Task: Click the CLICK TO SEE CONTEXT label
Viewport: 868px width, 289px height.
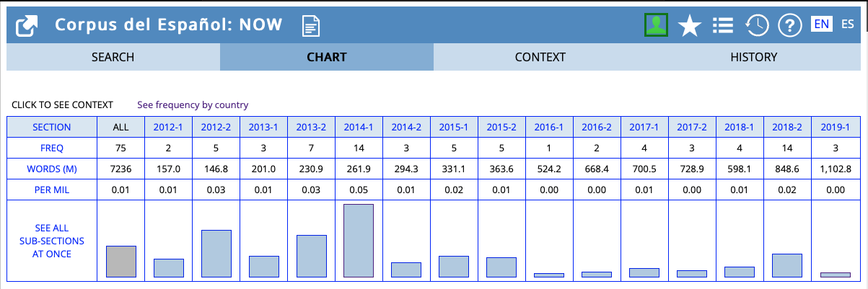Action: (62, 105)
